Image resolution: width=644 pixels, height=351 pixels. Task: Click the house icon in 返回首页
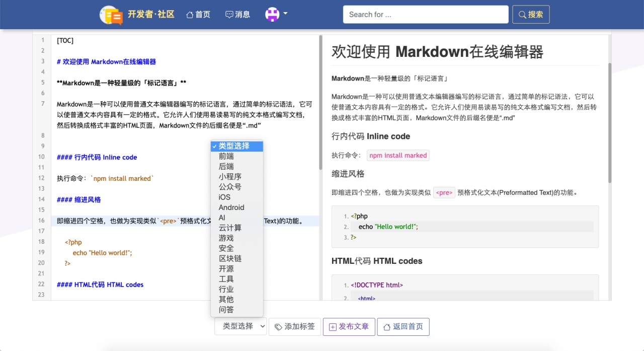[x=387, y=327]
